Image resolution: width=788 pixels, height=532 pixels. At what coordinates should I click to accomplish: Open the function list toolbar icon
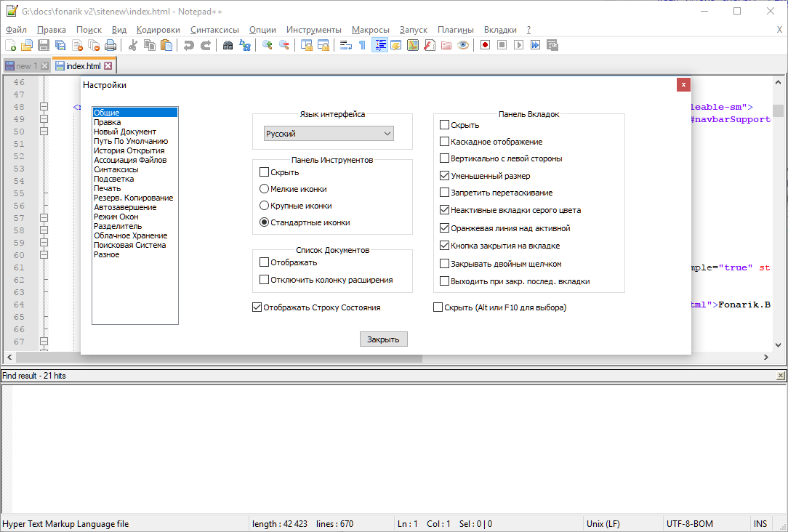[429, 45]
